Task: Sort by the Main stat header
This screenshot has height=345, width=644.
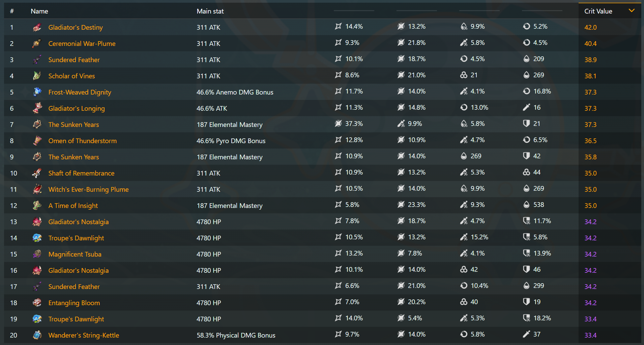Action: (x=210, y=11)
